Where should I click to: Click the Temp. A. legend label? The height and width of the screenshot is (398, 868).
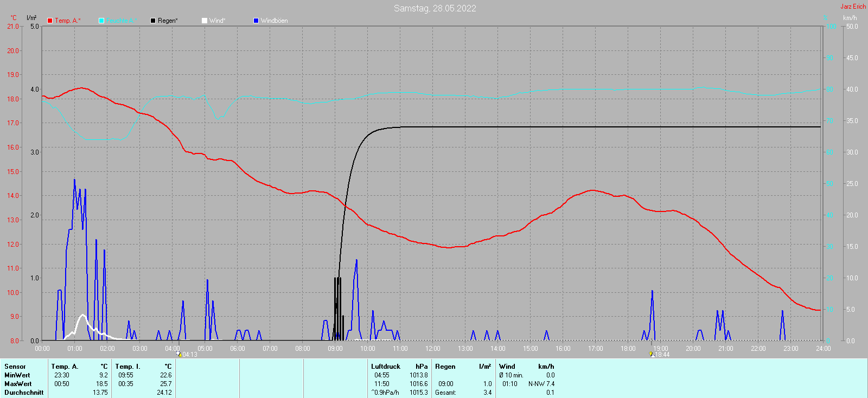click(x=67, y=21)
